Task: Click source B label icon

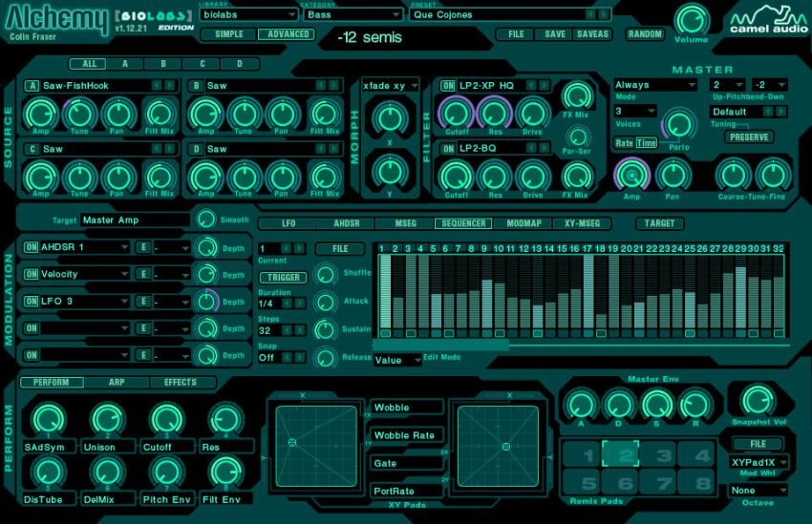Action: click(x=196, y=85)
